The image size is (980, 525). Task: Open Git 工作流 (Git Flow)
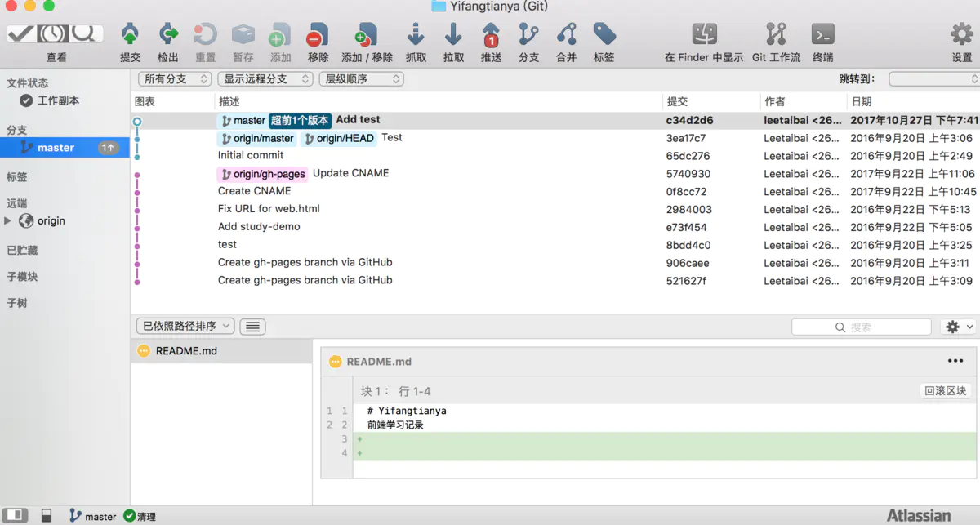[774, 36]
